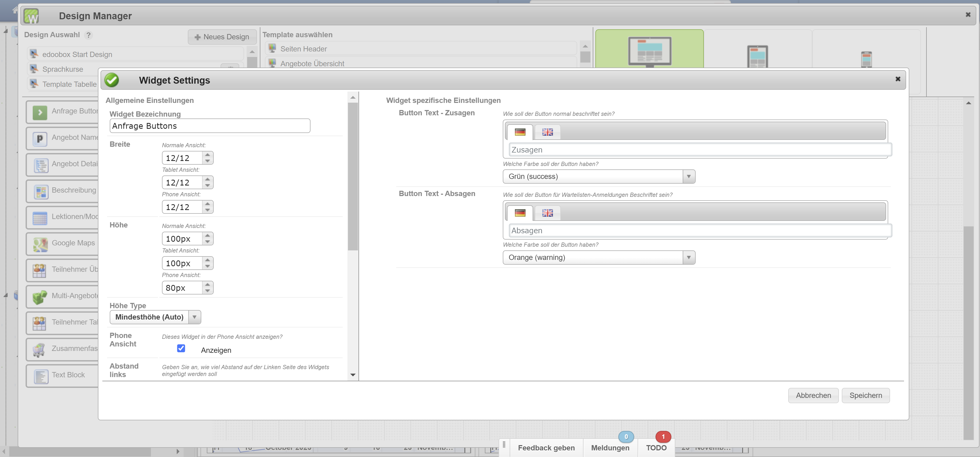
Task: Switch to phone view preview icon
Action: [x=866, y=59]
